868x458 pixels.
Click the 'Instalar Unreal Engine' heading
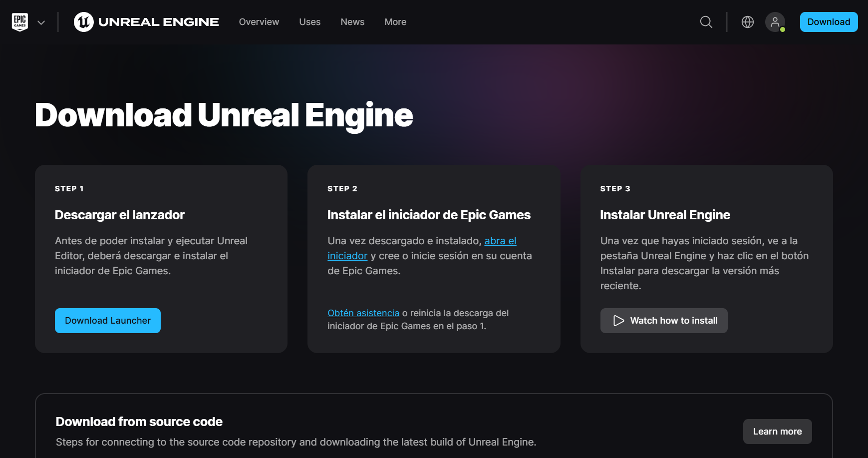point(665,215)
